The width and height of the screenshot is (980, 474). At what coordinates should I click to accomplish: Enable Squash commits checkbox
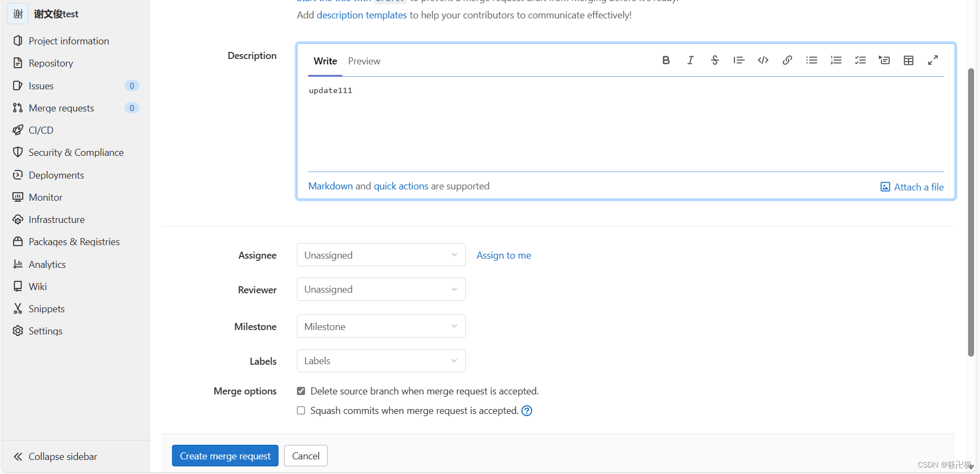pos(301,411)
